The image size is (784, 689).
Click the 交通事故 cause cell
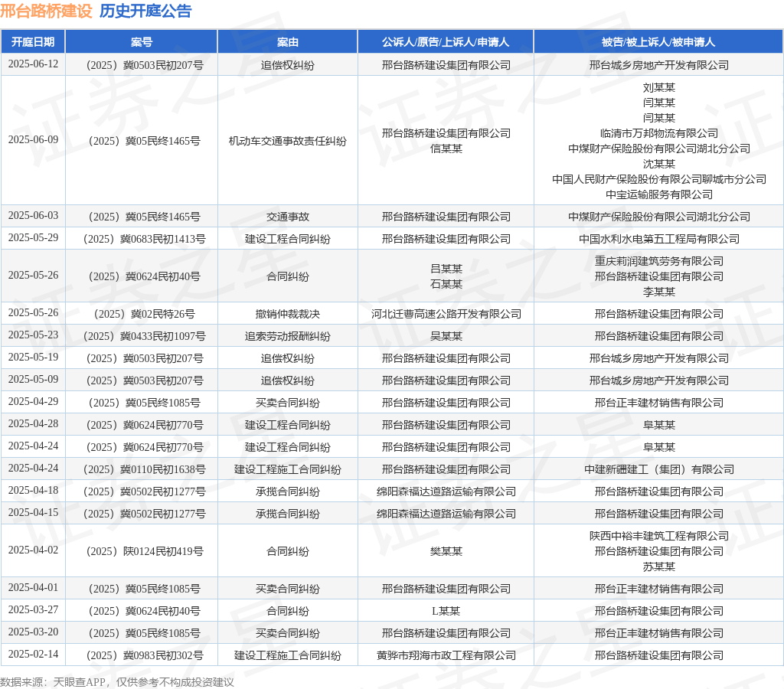click(x=288, y=217)
